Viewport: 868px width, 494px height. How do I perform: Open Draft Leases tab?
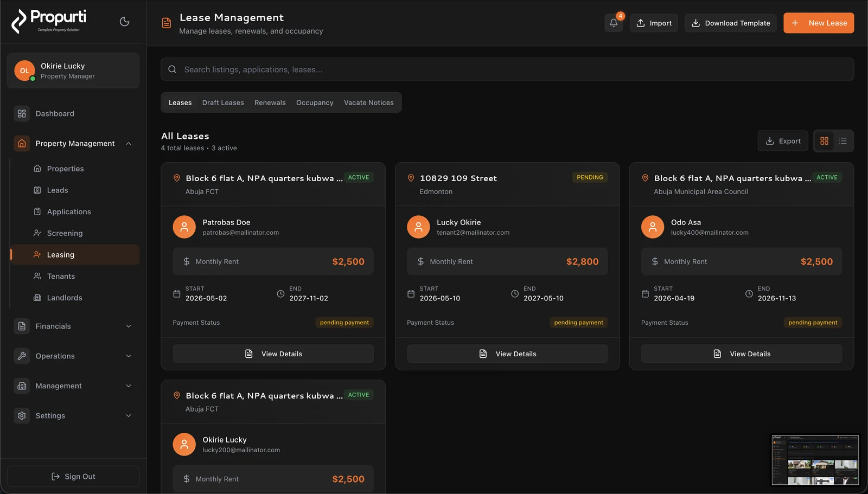click(x=223, y=102)
